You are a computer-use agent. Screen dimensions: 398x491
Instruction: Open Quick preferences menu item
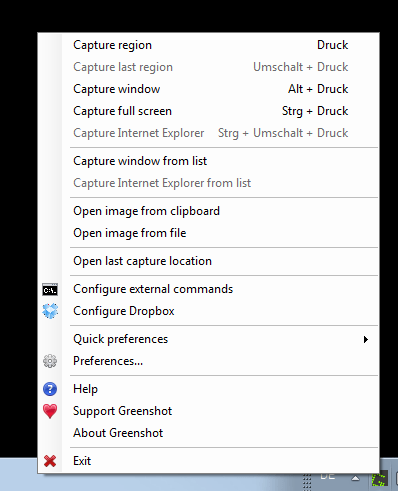(209, 339)
